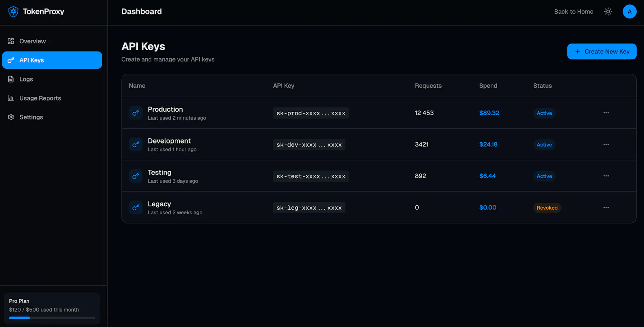Image resolution: width=644 pixels, height=327 pixels.
Task: Click the 3421 requests value
Action: 421,144
